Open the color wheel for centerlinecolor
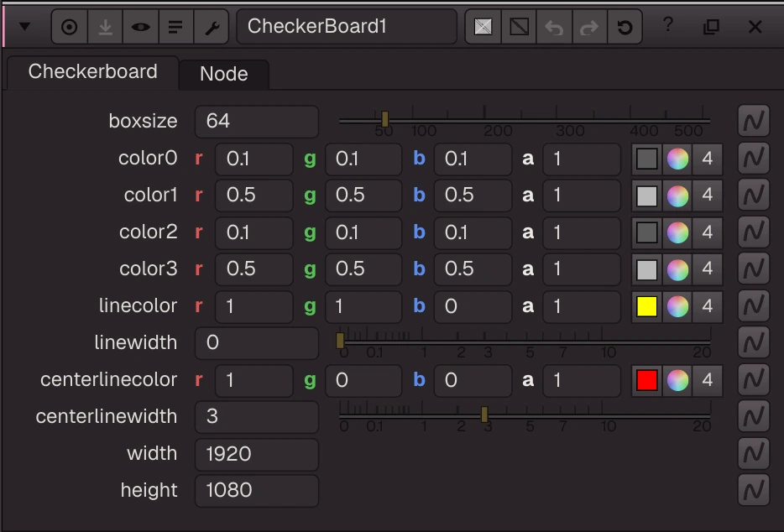784x532 pixels. coord(677,380)
